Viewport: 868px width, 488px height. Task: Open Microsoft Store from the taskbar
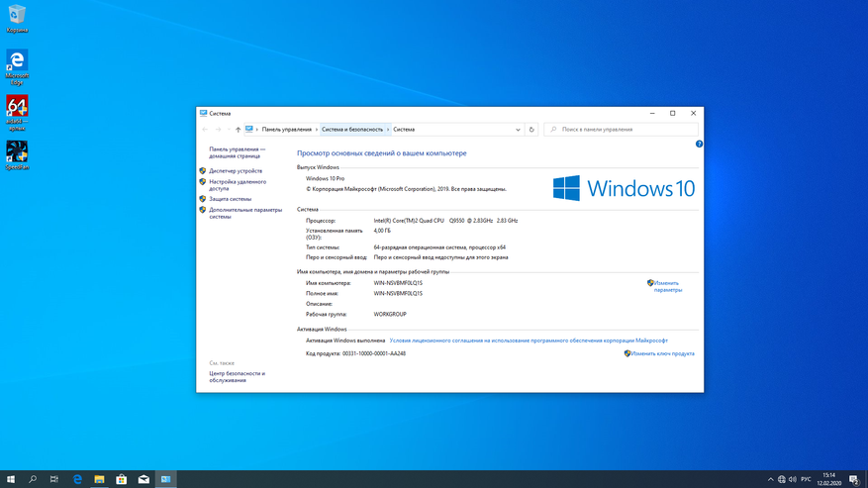coord(122,479)
